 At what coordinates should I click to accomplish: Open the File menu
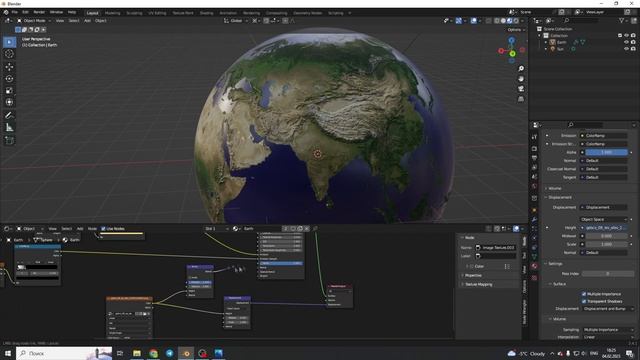pos(15,12)
